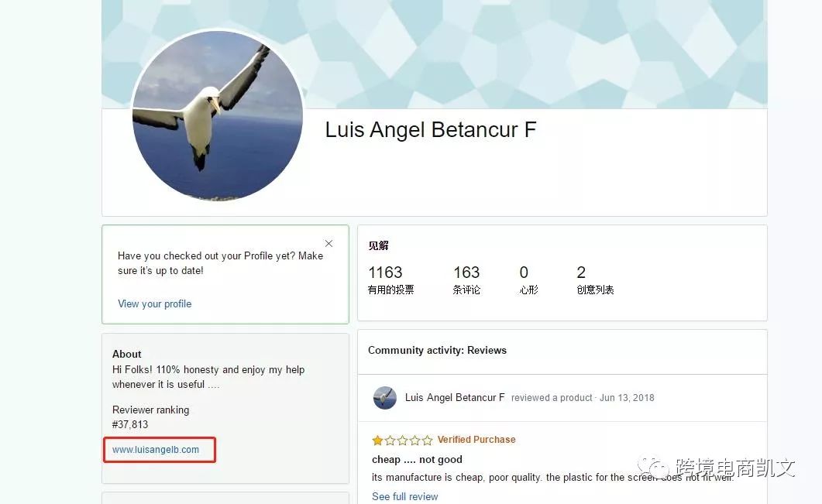Click the 2 idea lists stat
822x504 pixels.
(595, 279)
